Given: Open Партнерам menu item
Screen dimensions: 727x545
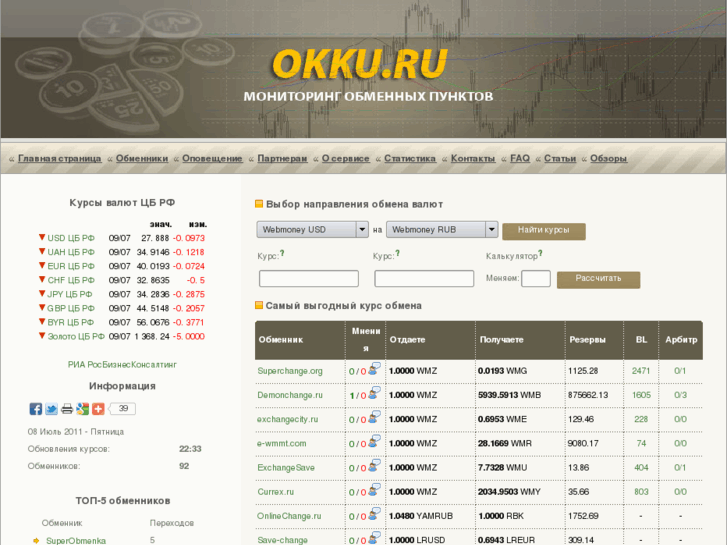Looking at the screenshot, I should (282, 159).
